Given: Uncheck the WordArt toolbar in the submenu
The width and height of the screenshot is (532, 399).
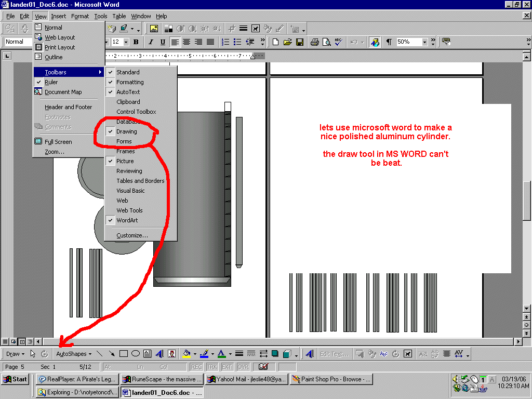Looking at the screenshot, I should (141, 220).
